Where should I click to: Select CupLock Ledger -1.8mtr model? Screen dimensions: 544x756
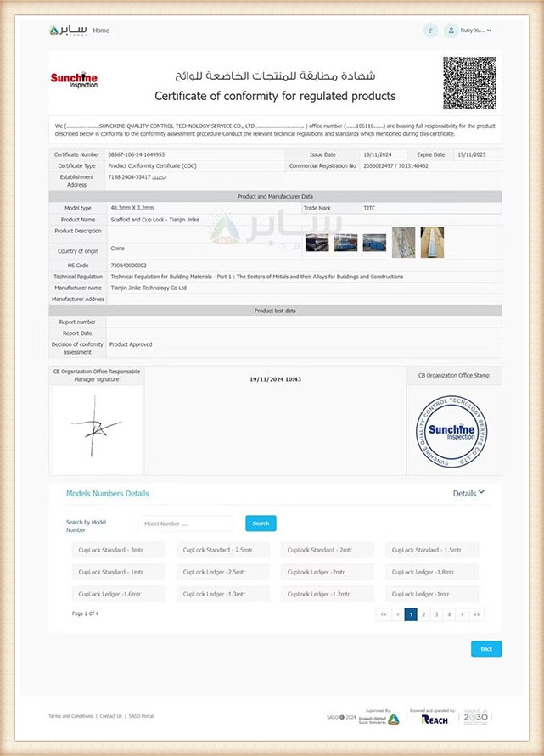point(432,573)
